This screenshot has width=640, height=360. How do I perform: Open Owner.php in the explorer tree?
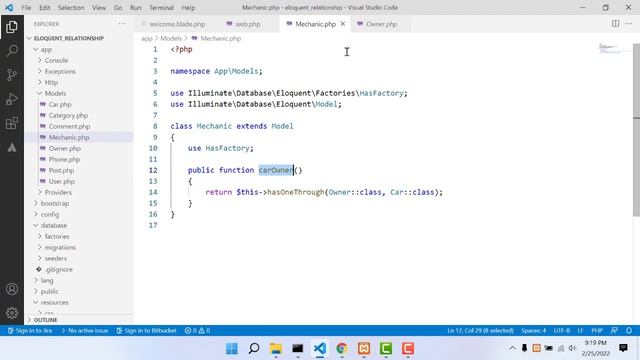[x=64, y=148]
